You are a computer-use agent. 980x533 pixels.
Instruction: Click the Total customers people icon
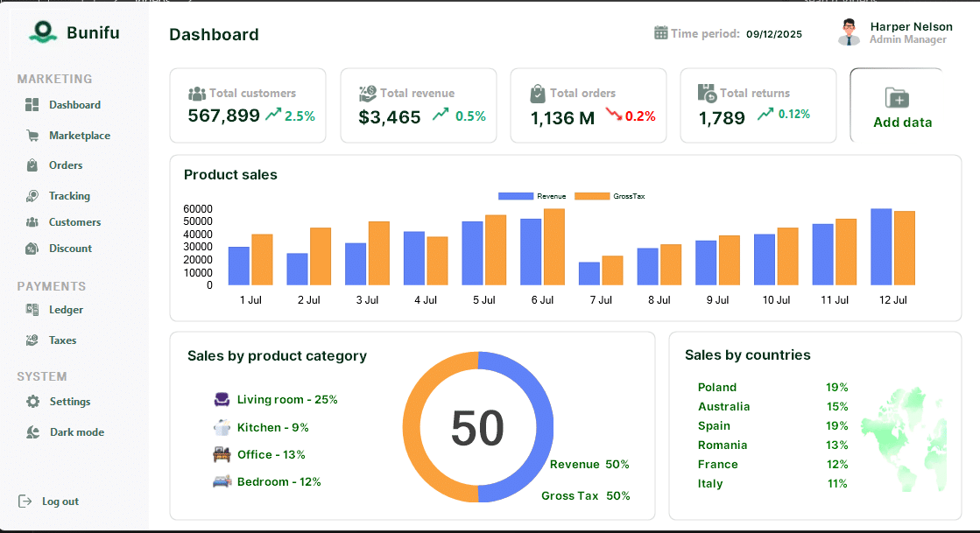[x=197, y=94]
